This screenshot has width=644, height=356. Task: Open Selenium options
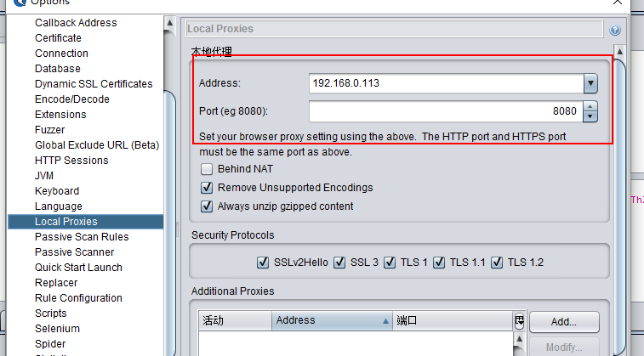(57, 329)
